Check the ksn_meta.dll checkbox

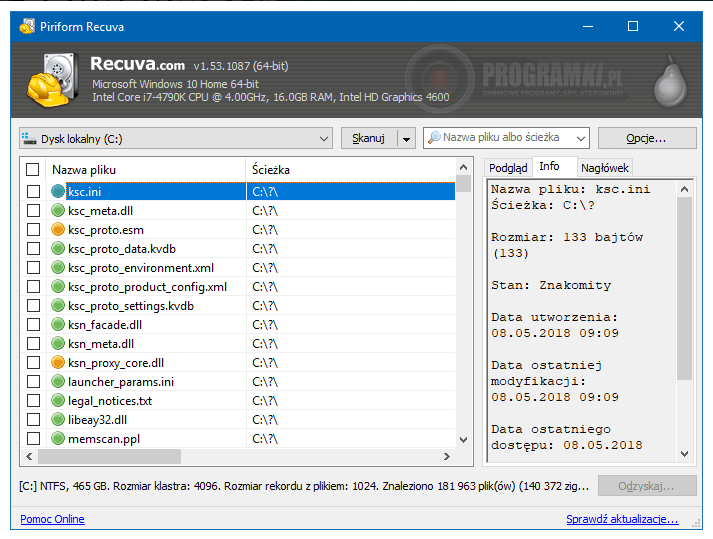click(33, 343)
